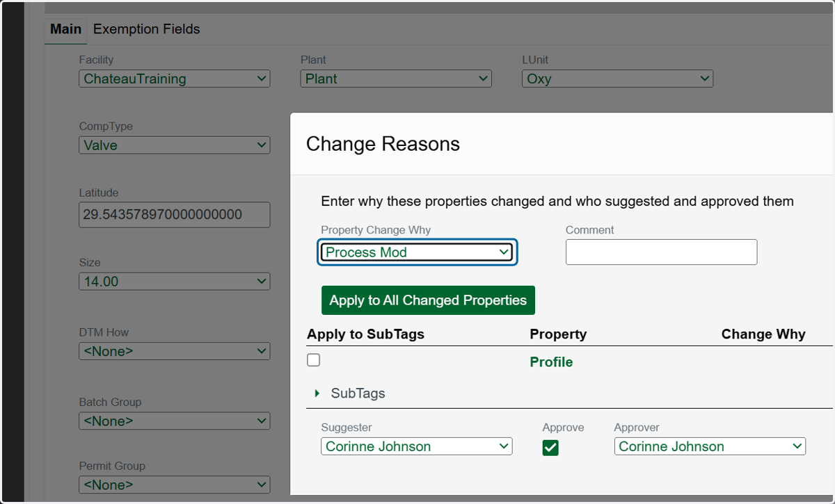Viewport: 835px width, 504px height.
Task: Click the Property column header
Action: [x=558, y=334]
